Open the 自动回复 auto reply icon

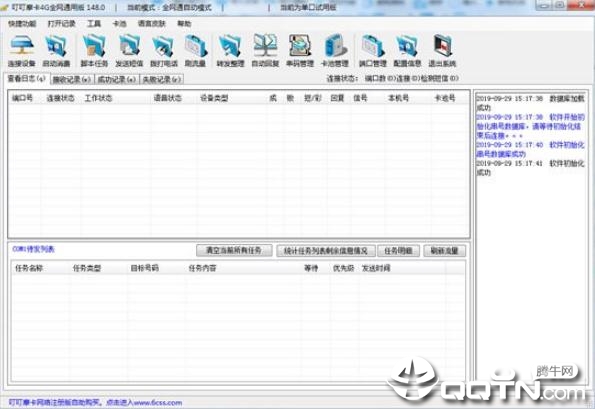(x=265, y=51)
